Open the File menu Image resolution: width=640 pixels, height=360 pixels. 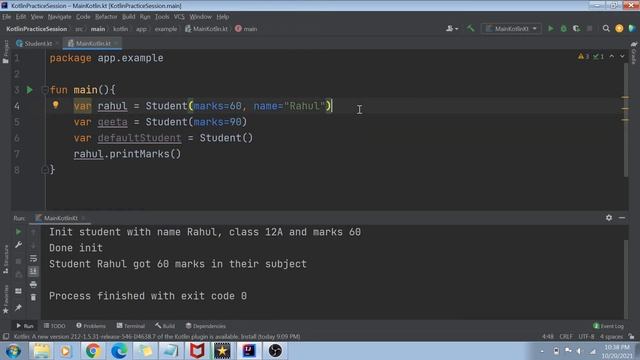(7, 17)
